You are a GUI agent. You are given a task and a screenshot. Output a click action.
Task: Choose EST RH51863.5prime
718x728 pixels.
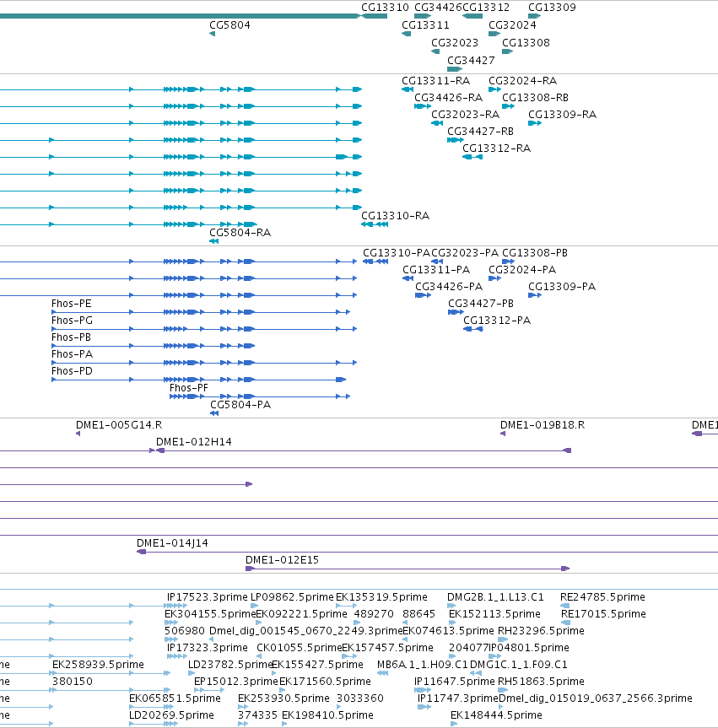click(x=541, y=682)
